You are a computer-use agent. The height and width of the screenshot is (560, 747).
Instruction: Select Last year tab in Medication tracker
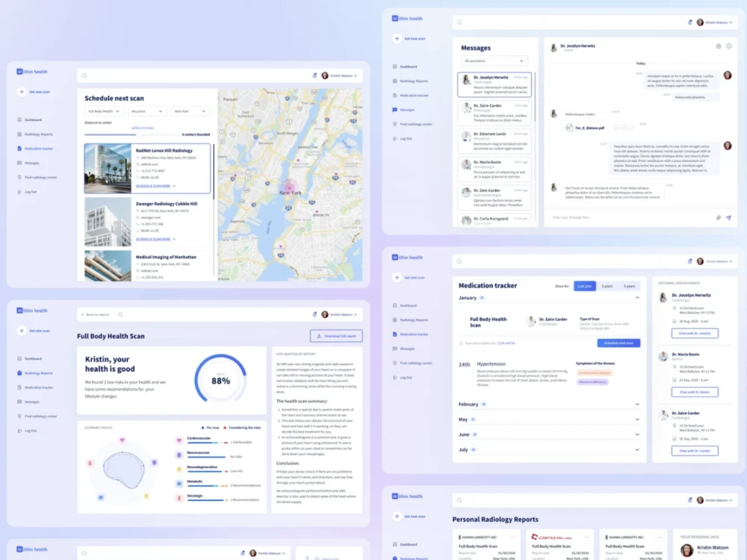(x=585, y=286)
